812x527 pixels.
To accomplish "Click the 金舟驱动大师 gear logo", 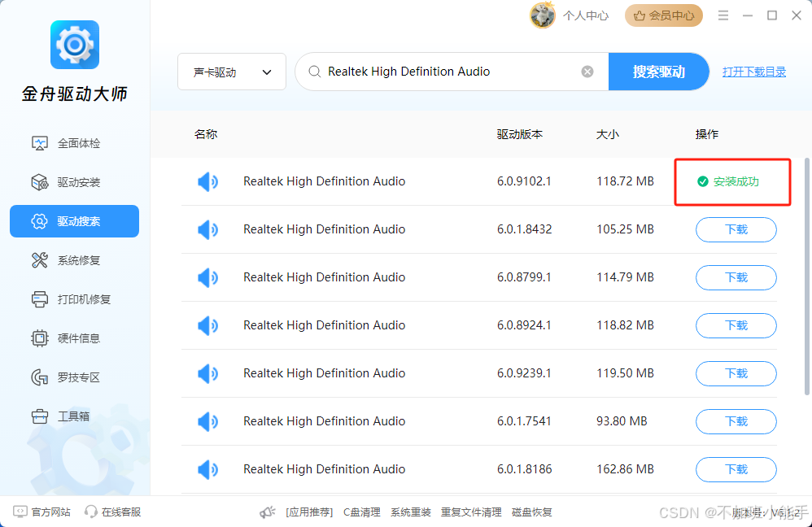I will click(75, 45).
